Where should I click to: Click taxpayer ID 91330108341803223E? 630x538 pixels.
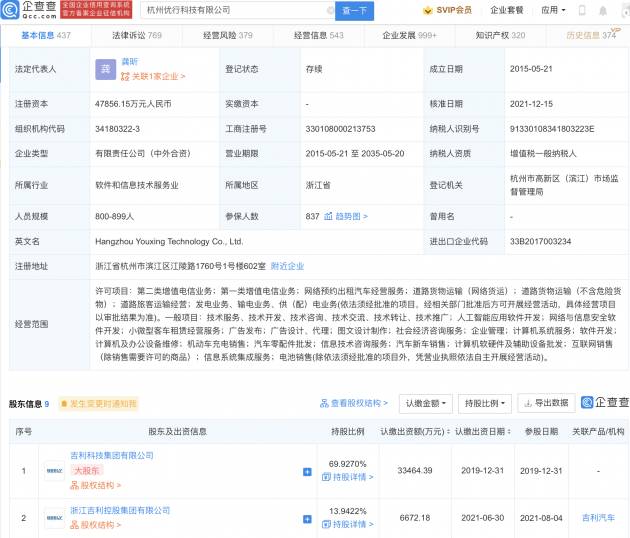pyautogui.click(x=552, y=129)
